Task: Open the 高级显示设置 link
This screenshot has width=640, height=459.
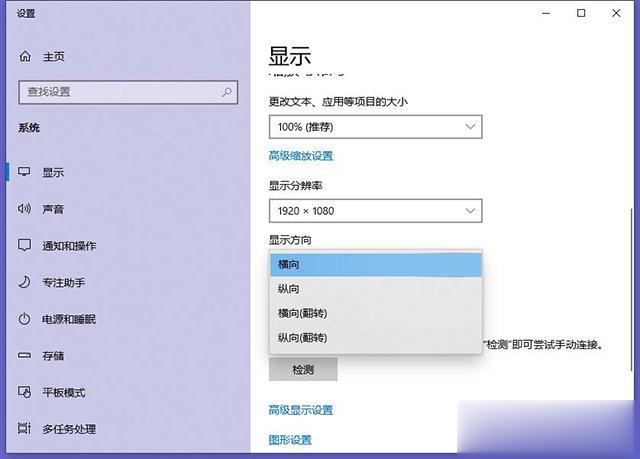Action: point(301,410)
